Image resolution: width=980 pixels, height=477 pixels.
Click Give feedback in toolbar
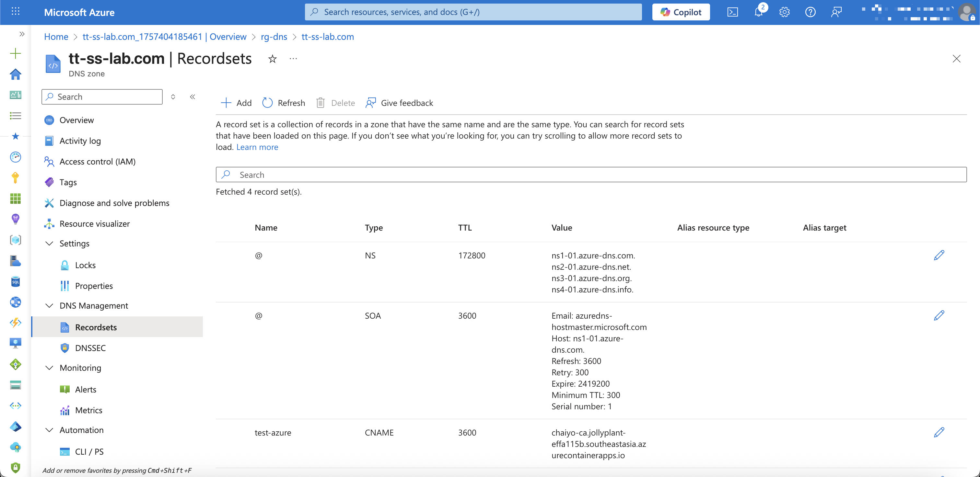(x=399, y=103)
